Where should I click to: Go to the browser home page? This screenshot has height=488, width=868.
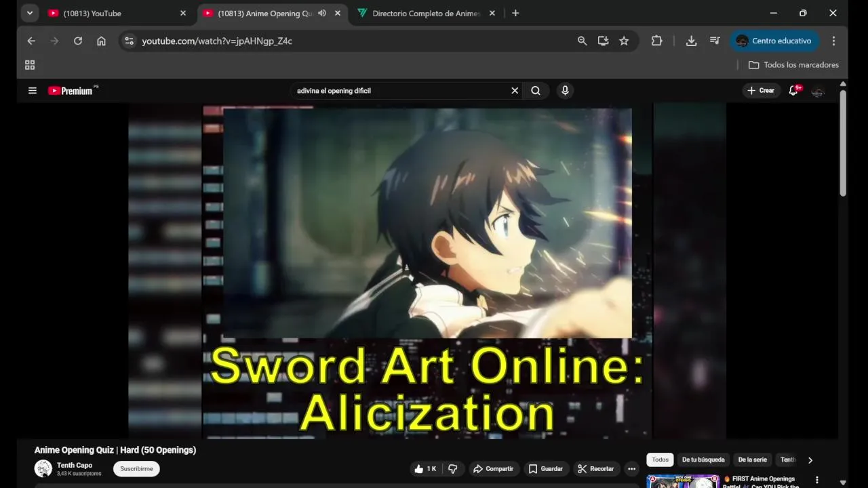coord(101,41)
